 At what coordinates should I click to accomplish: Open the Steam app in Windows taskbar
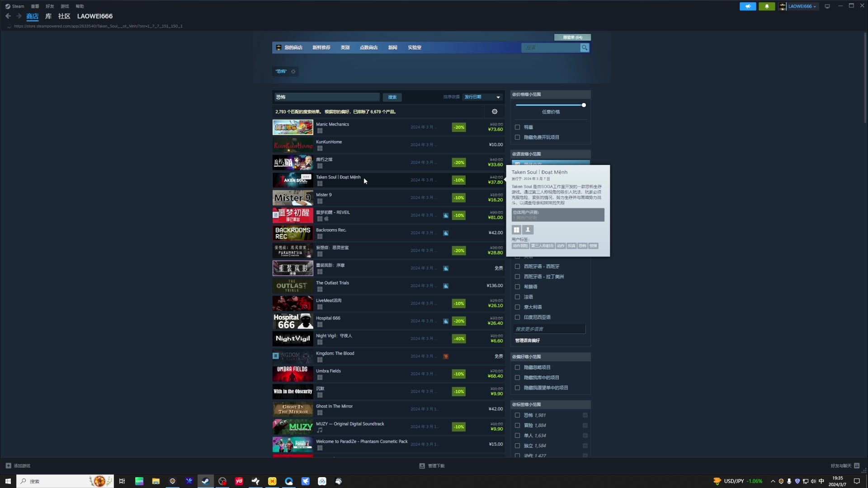pyautogui.click(x=206, y=481)
